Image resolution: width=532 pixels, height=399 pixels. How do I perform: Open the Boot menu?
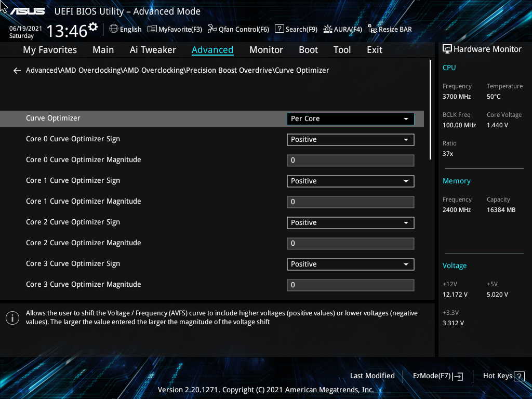pyautogui.click(x=308, y=49)
